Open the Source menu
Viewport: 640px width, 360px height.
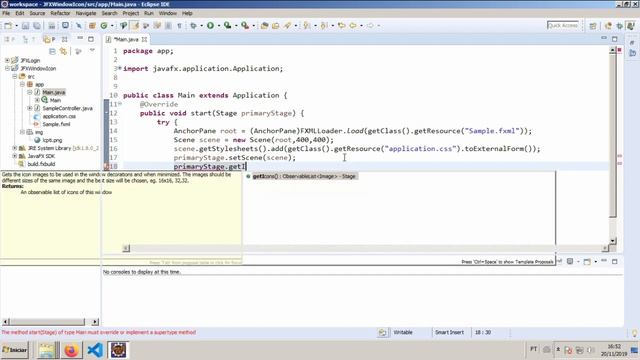pos(37,13)
